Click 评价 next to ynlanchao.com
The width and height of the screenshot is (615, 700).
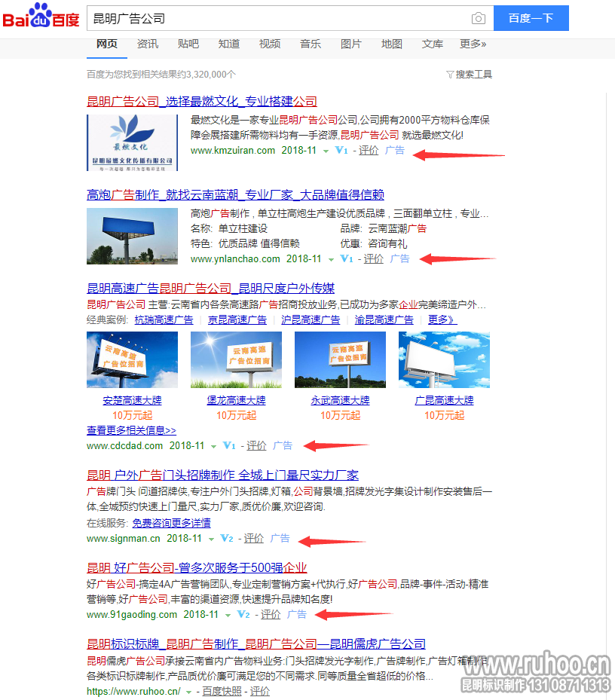click(x=373, y=258)
